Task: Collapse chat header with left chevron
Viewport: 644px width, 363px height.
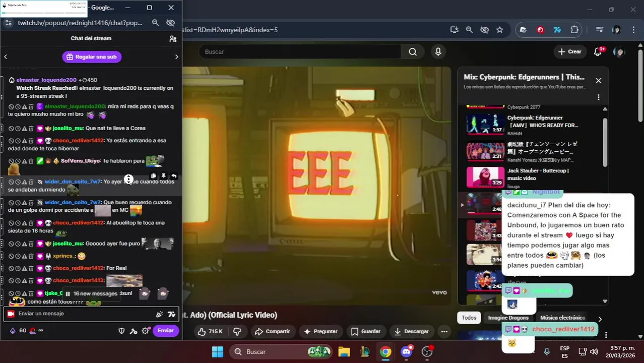Action: 6,57
